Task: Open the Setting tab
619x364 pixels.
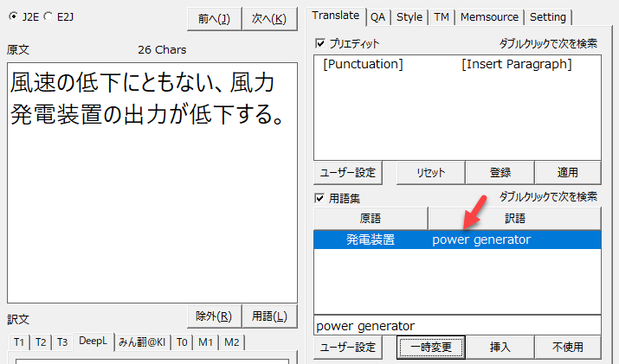Action: pos(547,16)
